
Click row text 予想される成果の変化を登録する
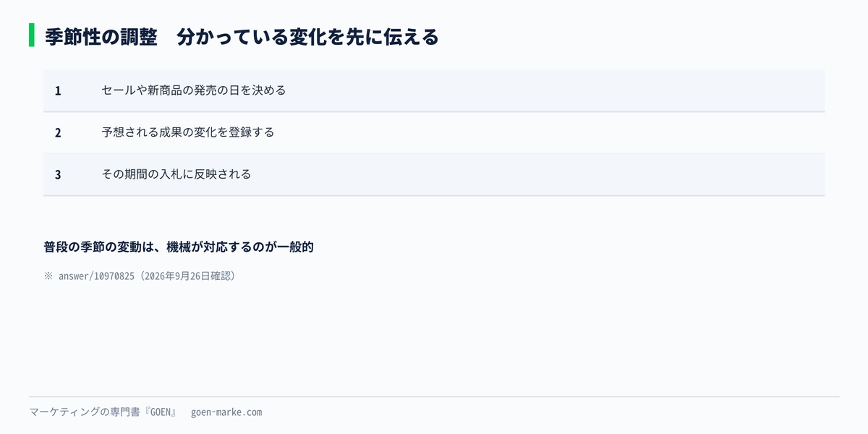point(188,132)
